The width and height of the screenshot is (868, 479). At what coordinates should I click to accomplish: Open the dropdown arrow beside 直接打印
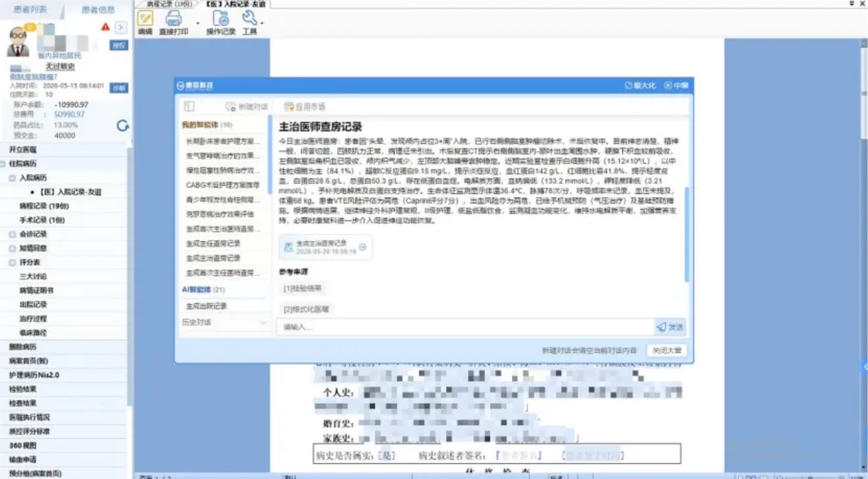[x=198, y=23]
